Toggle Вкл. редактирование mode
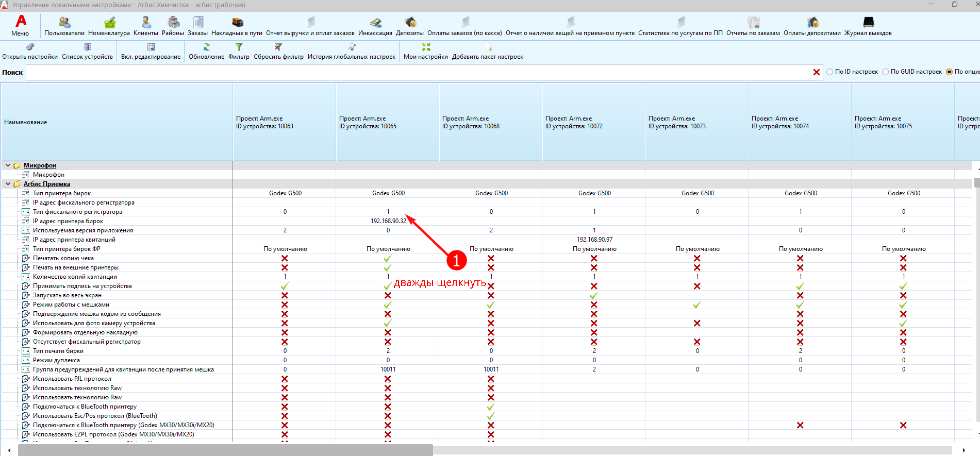The width and height of the screenshot is (980, 456). tap(151, 52)
